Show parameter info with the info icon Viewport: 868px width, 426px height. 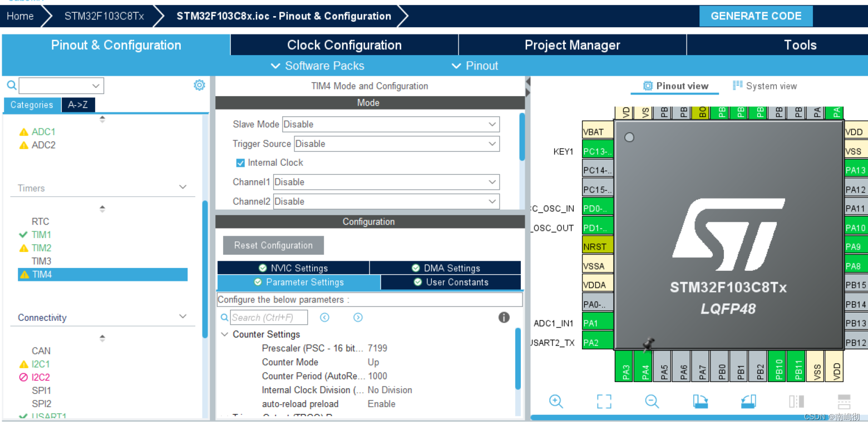[504, 317]
